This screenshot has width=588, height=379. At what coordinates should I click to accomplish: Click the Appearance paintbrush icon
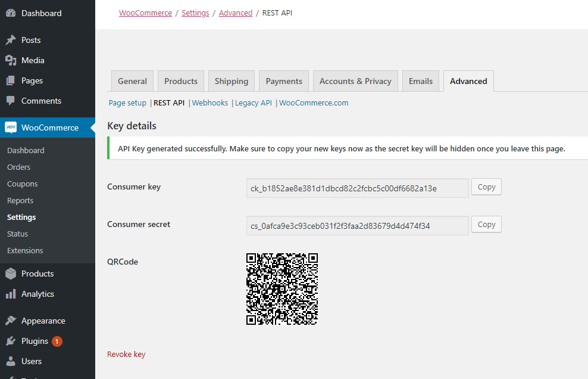click(11, 321)
